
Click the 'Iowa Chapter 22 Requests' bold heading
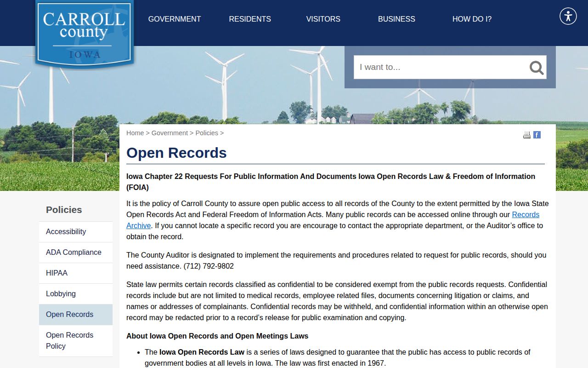(x=331, y=182)
